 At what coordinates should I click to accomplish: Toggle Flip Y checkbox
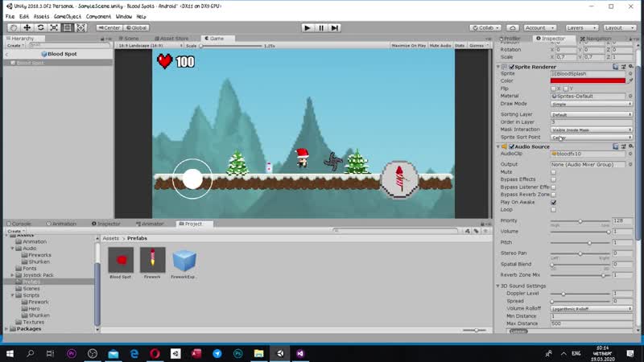[566, 88]
